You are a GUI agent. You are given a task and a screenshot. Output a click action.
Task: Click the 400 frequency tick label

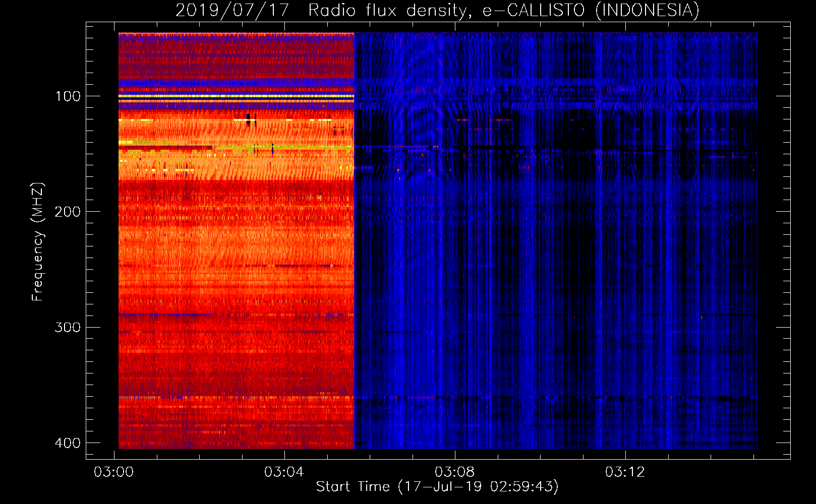tap(68, 443)
